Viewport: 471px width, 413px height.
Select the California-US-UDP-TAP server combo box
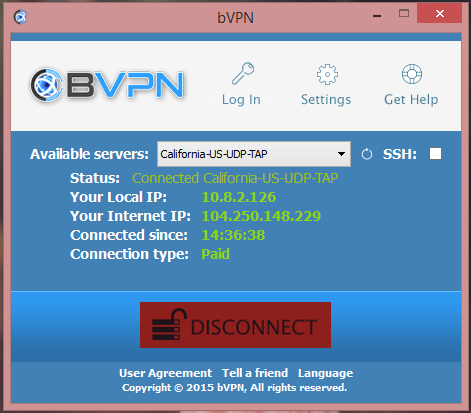point(254,154)
